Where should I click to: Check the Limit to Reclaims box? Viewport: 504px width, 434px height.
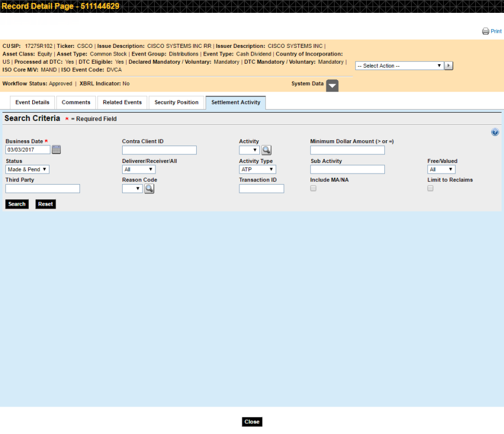click(431, 189)
